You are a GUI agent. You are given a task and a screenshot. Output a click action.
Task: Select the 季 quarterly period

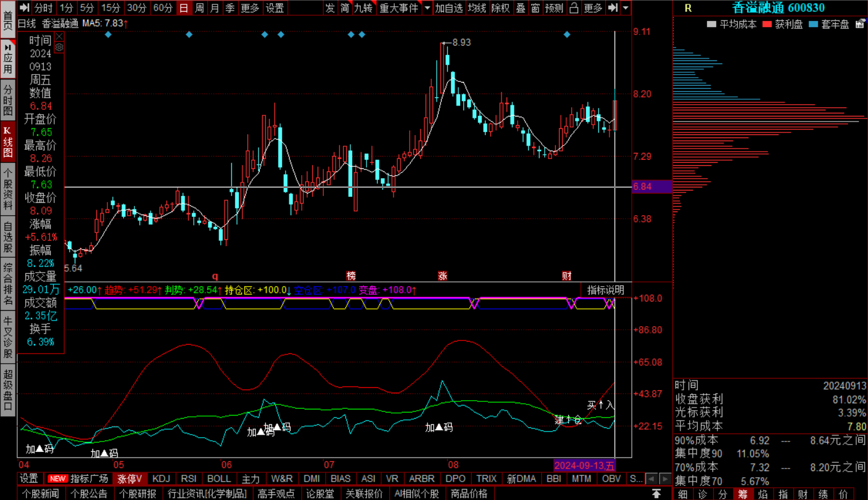point(229,8)
